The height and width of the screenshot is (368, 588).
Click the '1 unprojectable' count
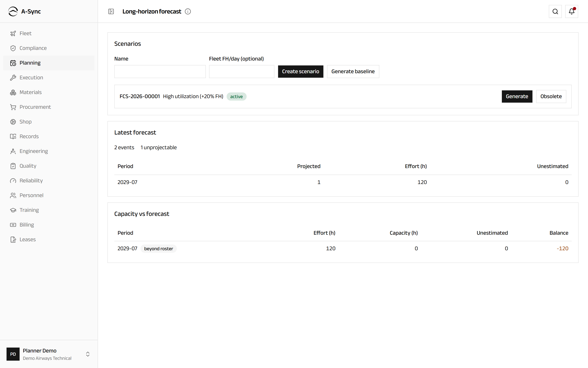tap(158, 147)
